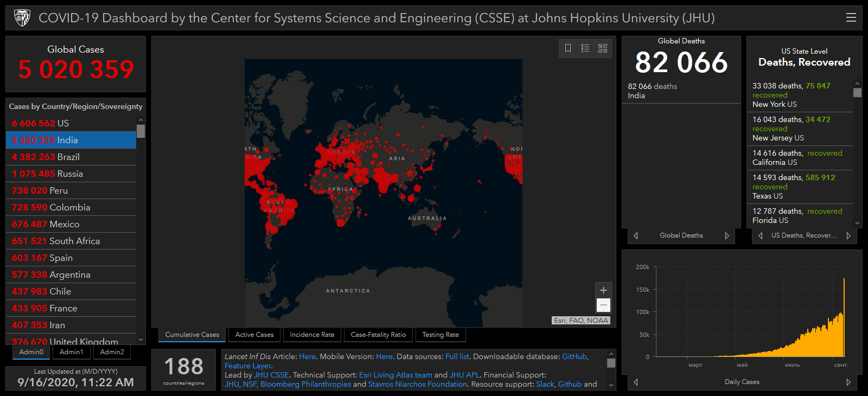Click California US deaths entry
Image resolution: width=868 pixels, height=396 pixels.
point(800,157)
